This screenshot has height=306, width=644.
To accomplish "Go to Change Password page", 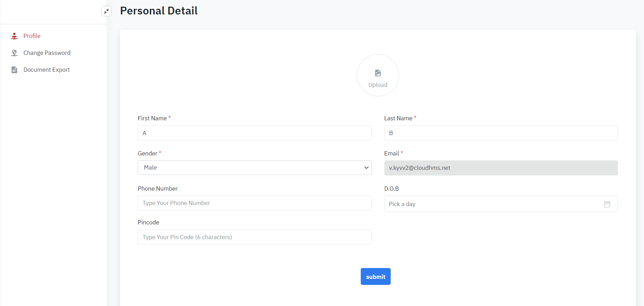I will 47,53.
